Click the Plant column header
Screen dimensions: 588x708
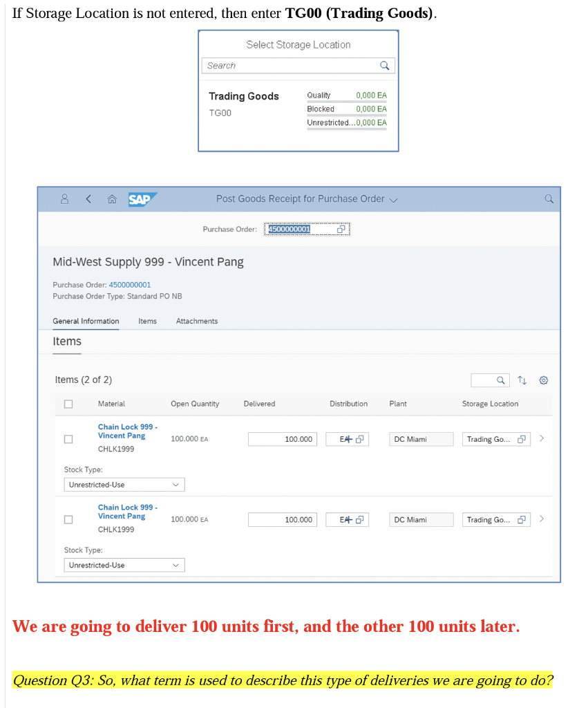(x=398, y=404)
